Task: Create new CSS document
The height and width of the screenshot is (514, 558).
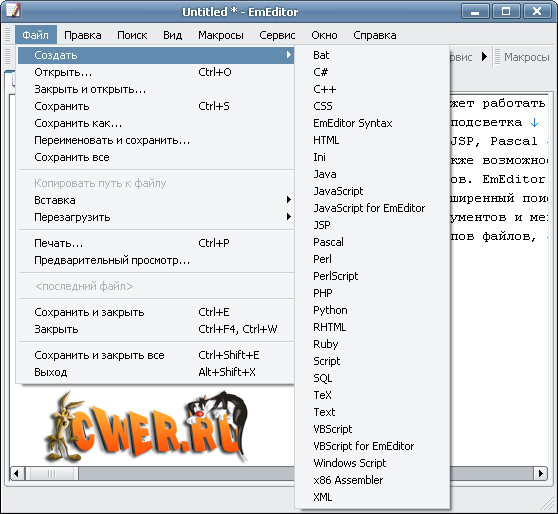Action: pyautogui.click(x=372, y=106)
